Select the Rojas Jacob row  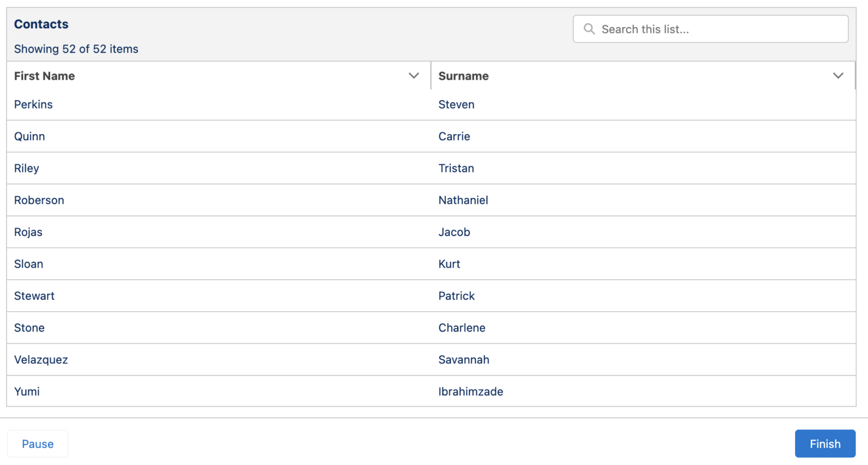click(28, 232)
